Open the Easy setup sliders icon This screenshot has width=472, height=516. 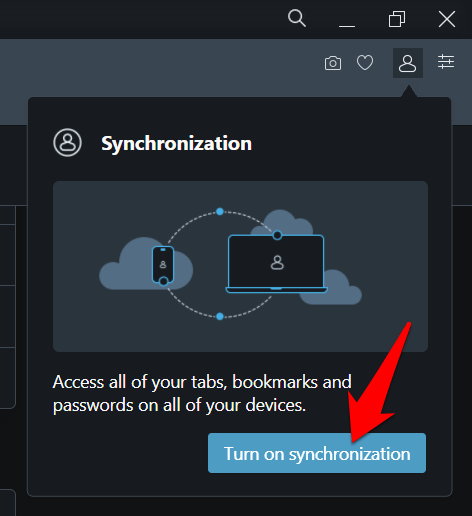pos(446,62)
